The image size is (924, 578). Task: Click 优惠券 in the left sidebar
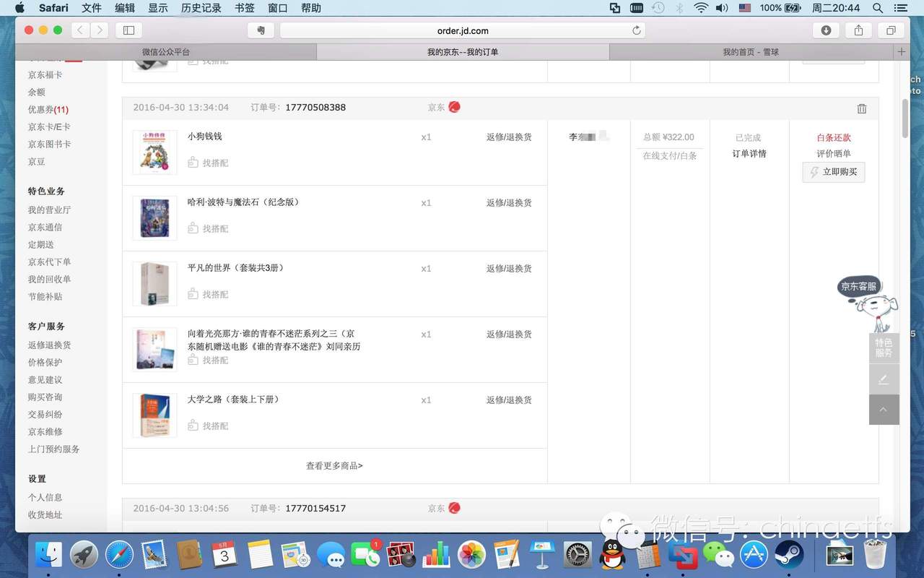[48, 110]
